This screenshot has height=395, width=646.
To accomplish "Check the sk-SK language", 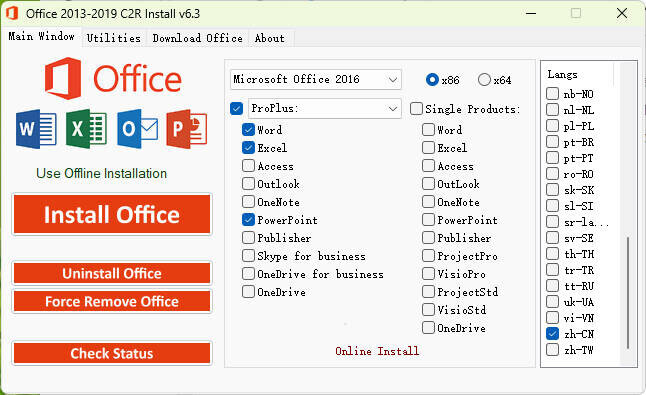I will [552, 190].
